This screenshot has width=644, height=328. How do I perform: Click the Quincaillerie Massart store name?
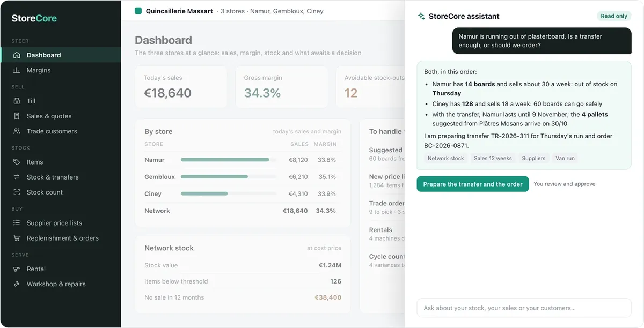coord(179,11)
